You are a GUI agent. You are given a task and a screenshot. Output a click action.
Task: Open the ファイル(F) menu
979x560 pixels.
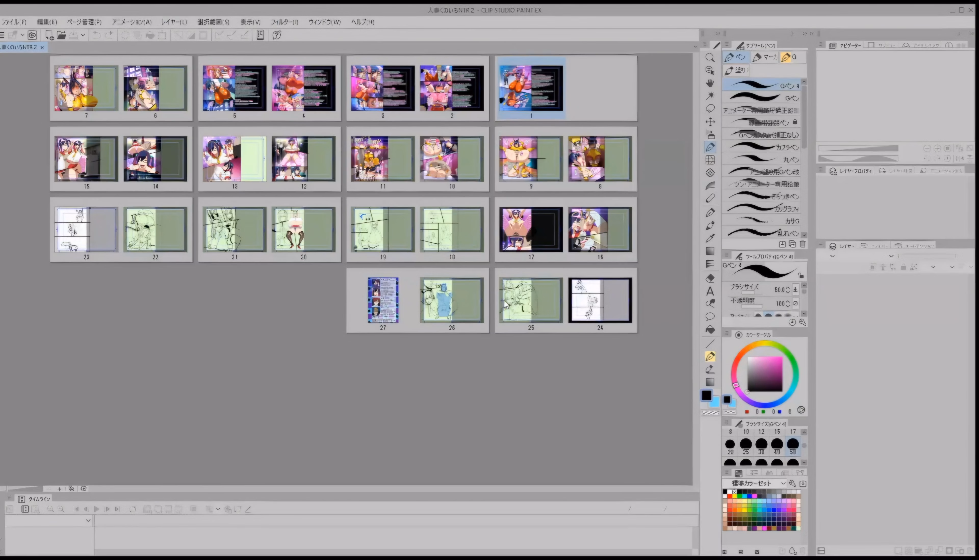(x=14, y=22)
